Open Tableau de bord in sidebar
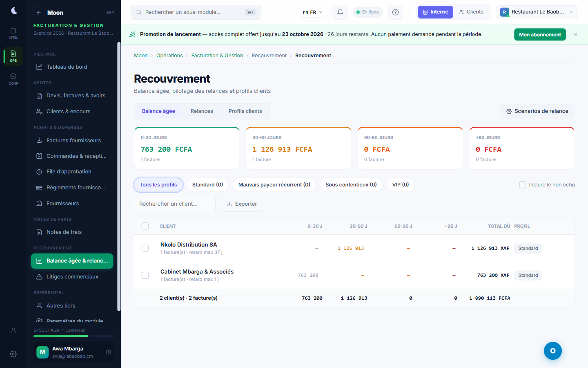 click(72, 67)
